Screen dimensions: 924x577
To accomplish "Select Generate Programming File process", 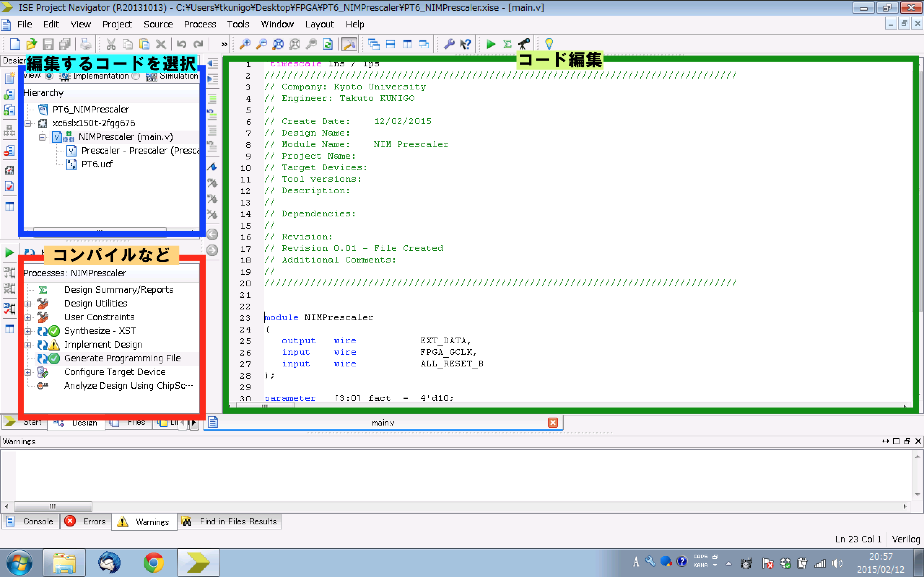I will [x=122, y=358].
